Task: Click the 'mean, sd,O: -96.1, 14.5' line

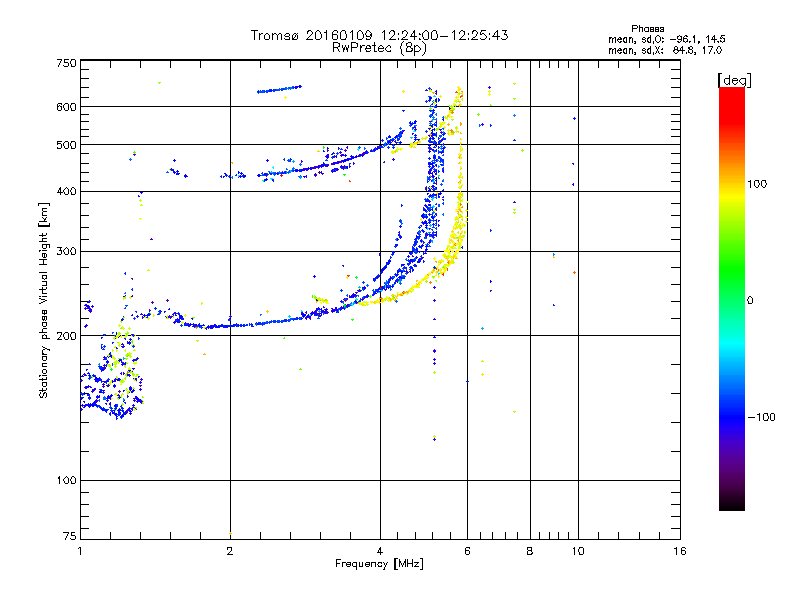Action: click(667, 39)
